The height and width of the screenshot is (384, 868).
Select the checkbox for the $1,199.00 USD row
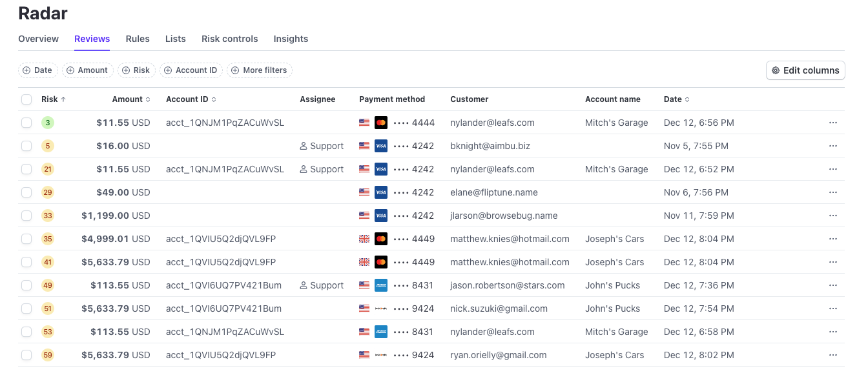[x=26, y=216]
